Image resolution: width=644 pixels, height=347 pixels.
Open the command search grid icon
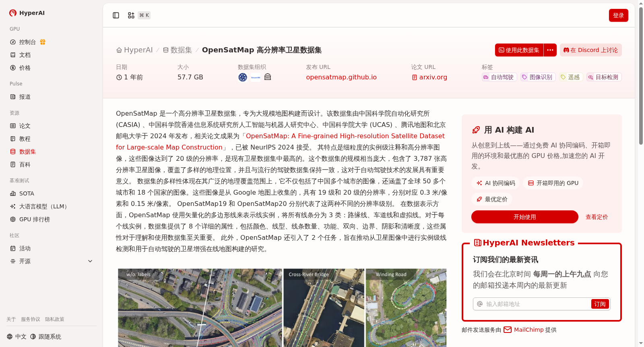click(x=131, y=15)
